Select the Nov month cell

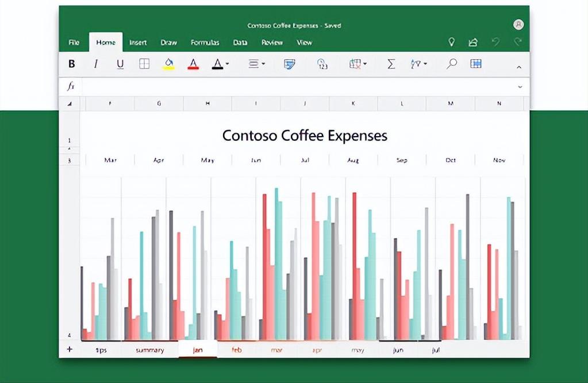(x=499, y=160)
